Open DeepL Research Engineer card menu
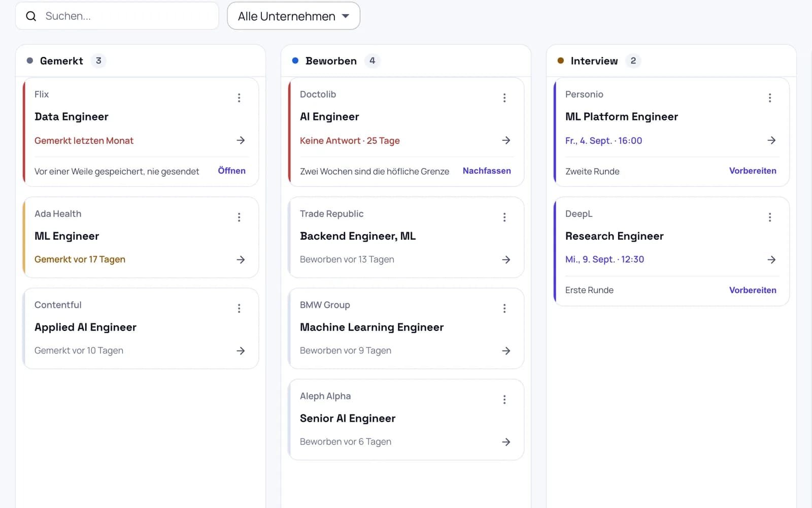The width and height of the screenshot is (812, 508). coord(770,217)
